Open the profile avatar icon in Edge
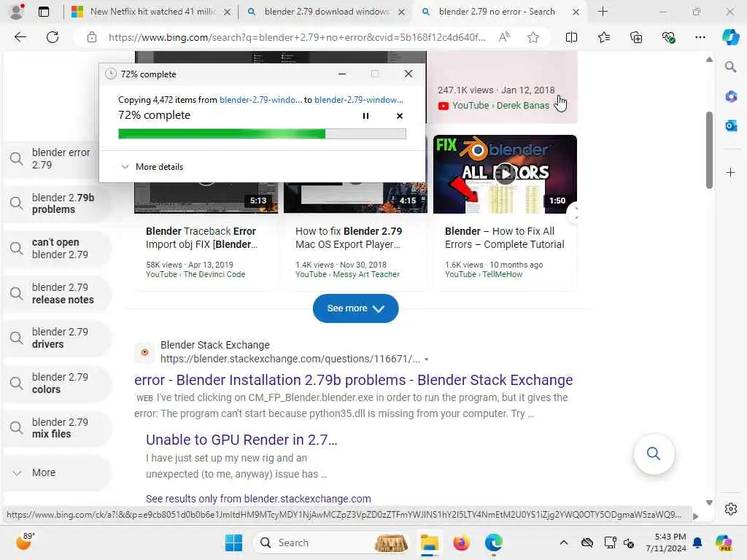This screenshot has width=747, height=560. (x=17, y=12)
